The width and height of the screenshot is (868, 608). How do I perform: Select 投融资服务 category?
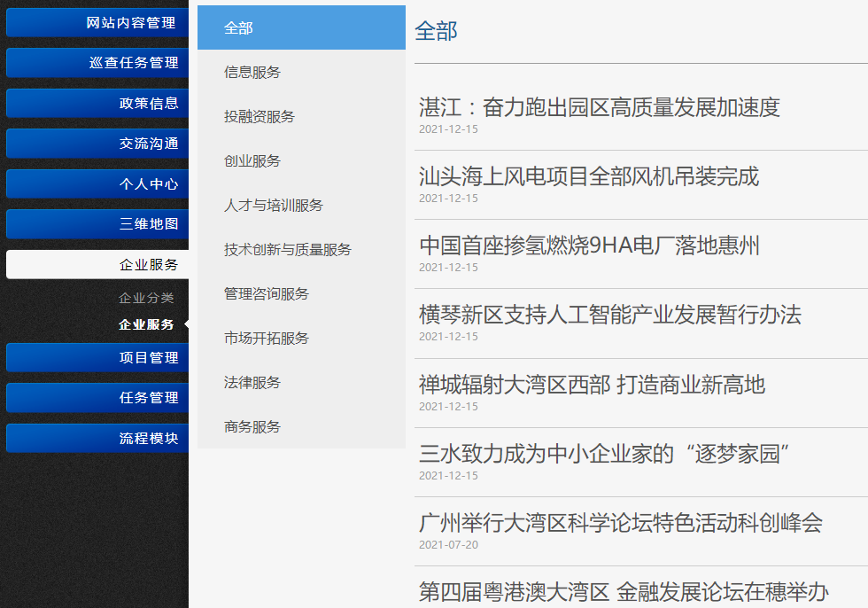tap(302, 116)
